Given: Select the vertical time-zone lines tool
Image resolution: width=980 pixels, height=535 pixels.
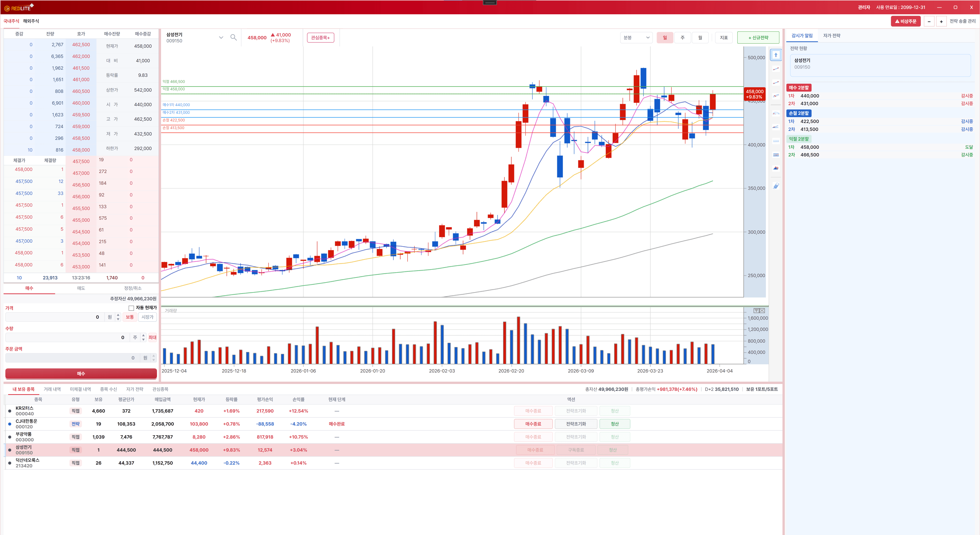Looking at the screenshot, I should pos(776,141).
